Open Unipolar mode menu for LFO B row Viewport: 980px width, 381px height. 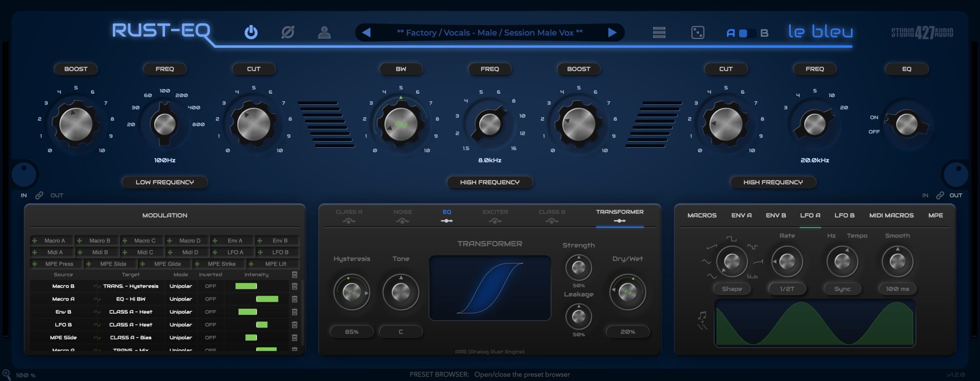pos(181,325)
